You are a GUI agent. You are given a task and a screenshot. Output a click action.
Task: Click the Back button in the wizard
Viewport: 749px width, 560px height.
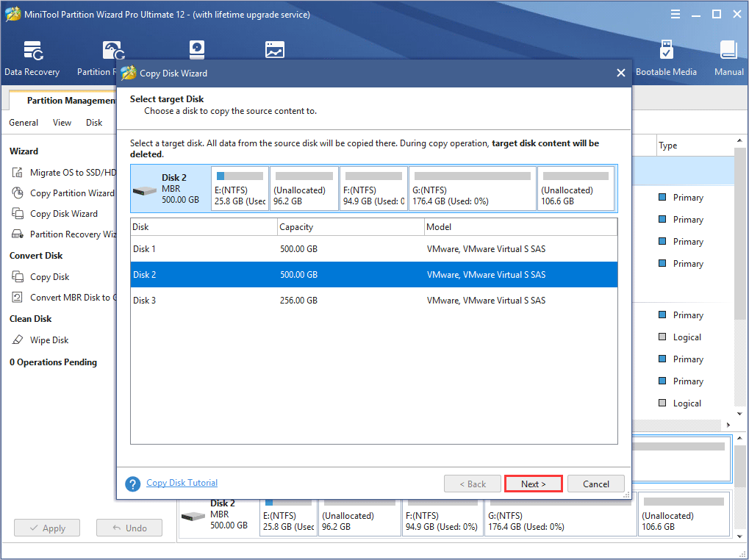tap(473, 484)
